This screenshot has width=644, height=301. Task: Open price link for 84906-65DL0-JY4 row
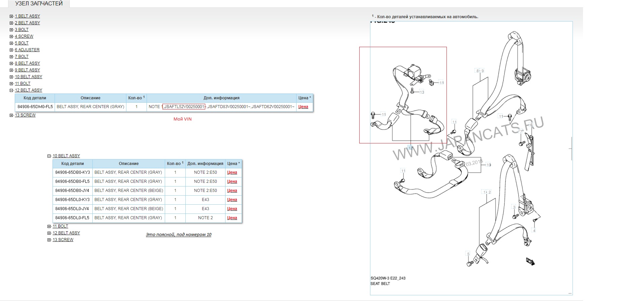(x=232, y=209)
